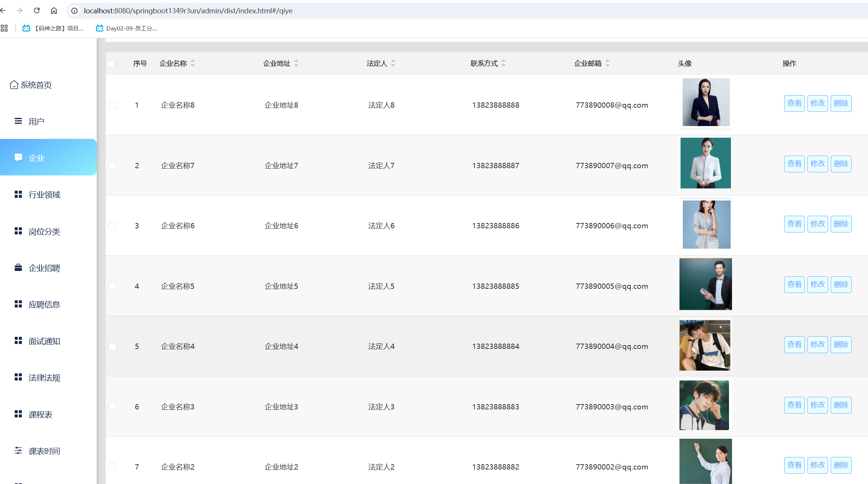Viewport: 868px width, 484px height.
Task: Toggle the select-all checkbox in table header
Action: [x=111, y=64]
